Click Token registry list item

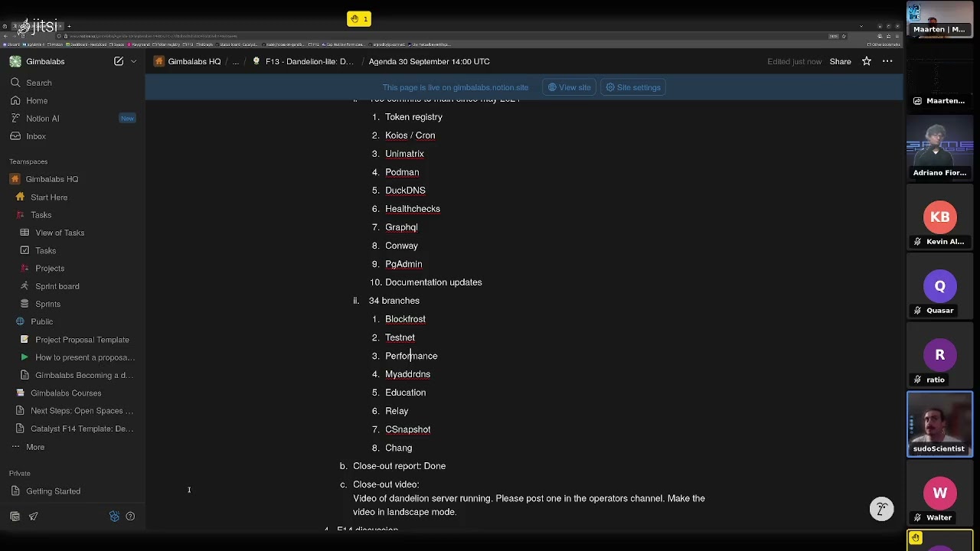tap(413, 117)
